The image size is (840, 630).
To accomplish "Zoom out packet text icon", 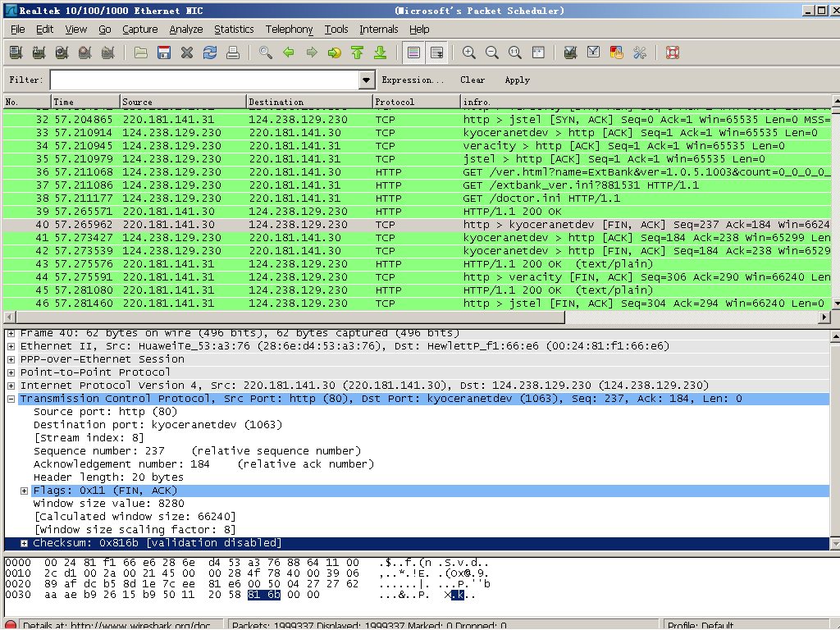I will (x=492, y=52).
